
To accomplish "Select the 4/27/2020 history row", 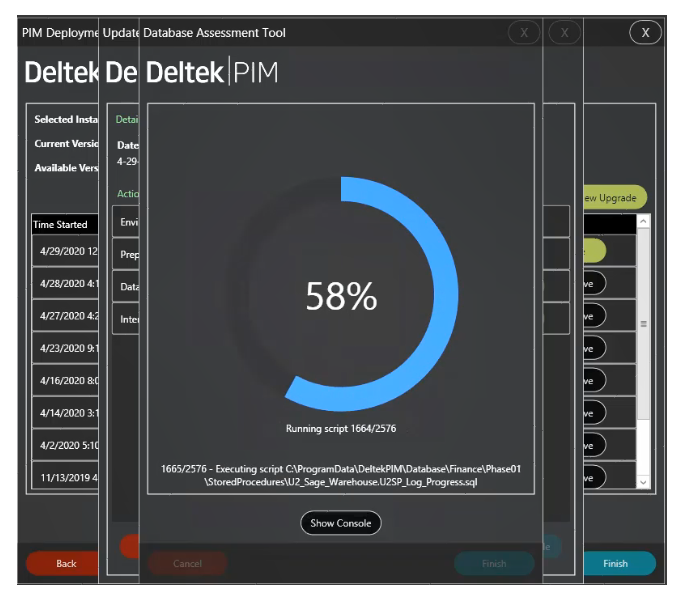I will 65,315.
